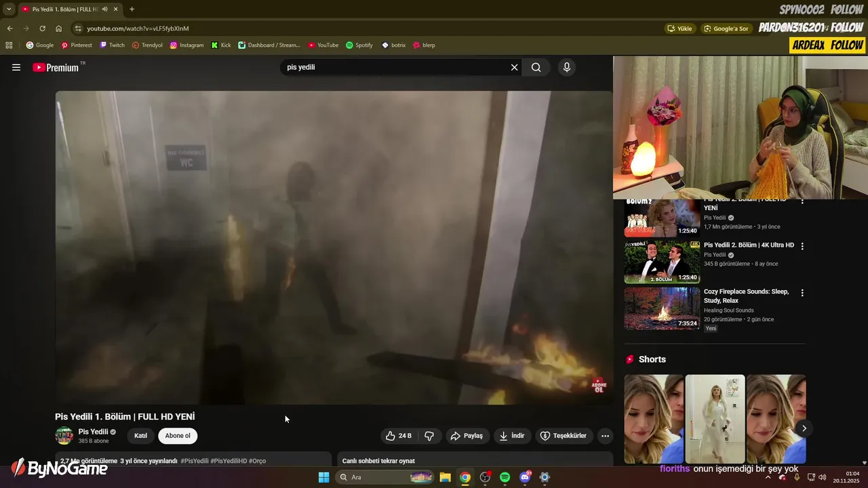Open the blerp bookmark

[424, 45]
